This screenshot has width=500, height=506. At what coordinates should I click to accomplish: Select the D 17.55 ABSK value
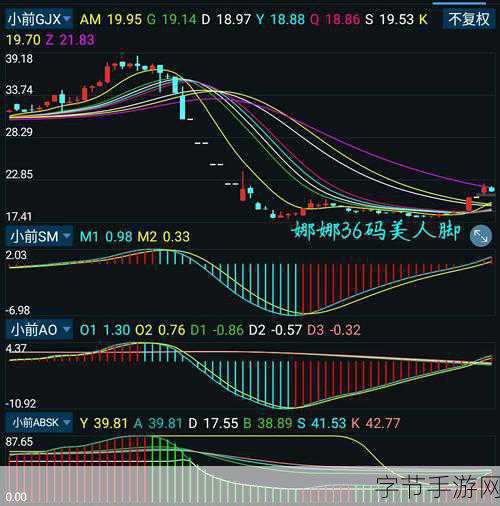[213, 423]
